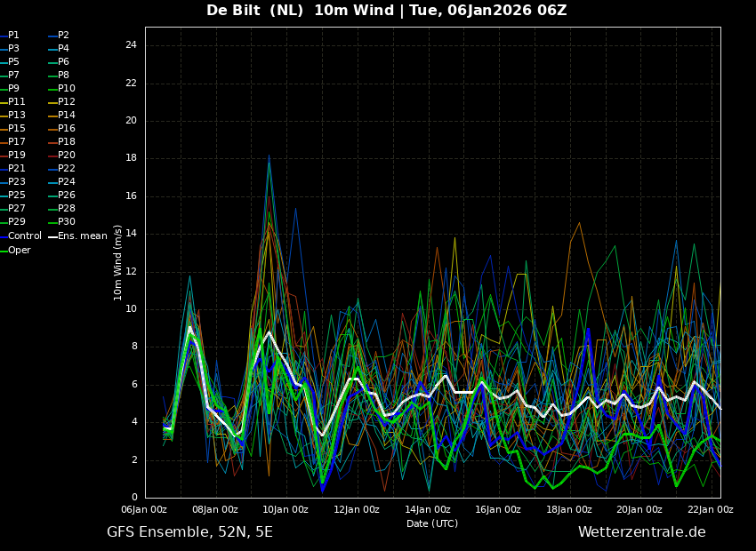
Task: Click the 10m Wind (m/s) axis label
Action: pyautogui.click(x=117, y=262)
